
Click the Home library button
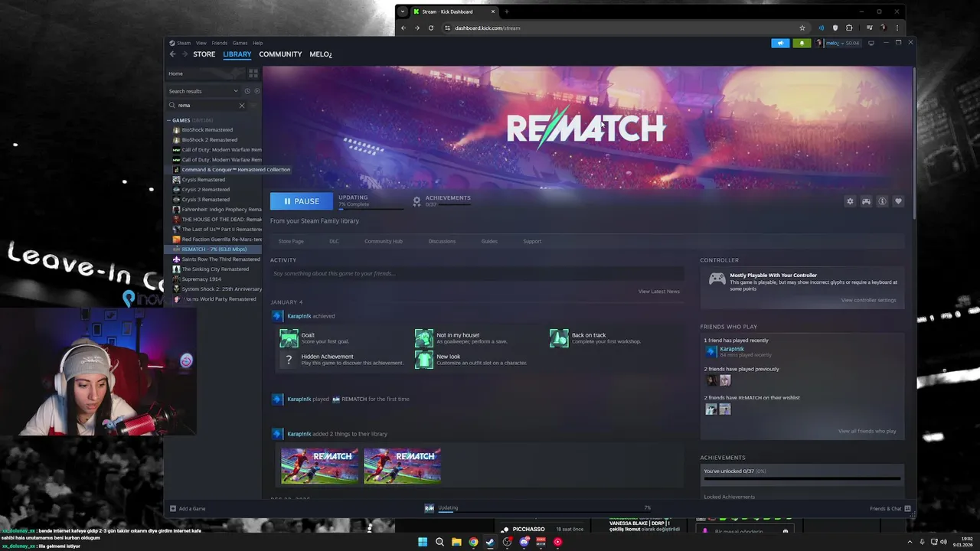(206, 73)
